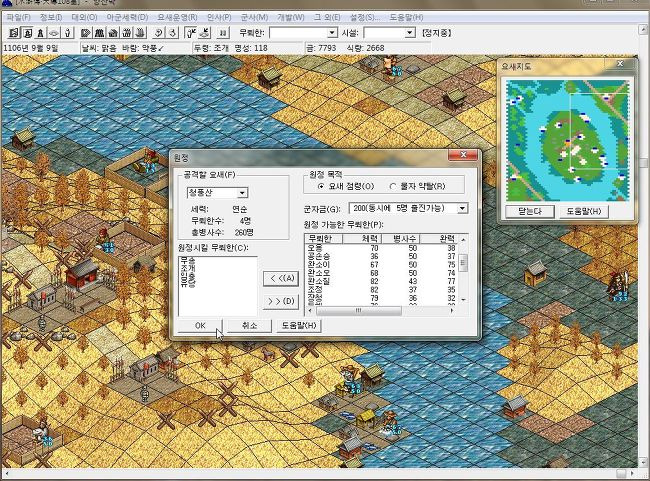Click 도움말(H) button in 원정 dialog

[298, 326]
